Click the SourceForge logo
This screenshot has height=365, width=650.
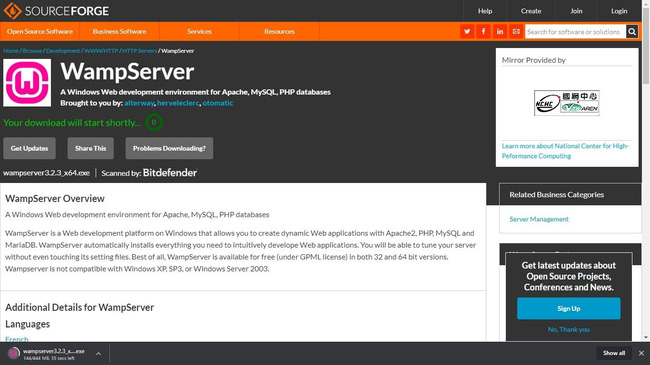pyautogui.click(x=56, y=11)
